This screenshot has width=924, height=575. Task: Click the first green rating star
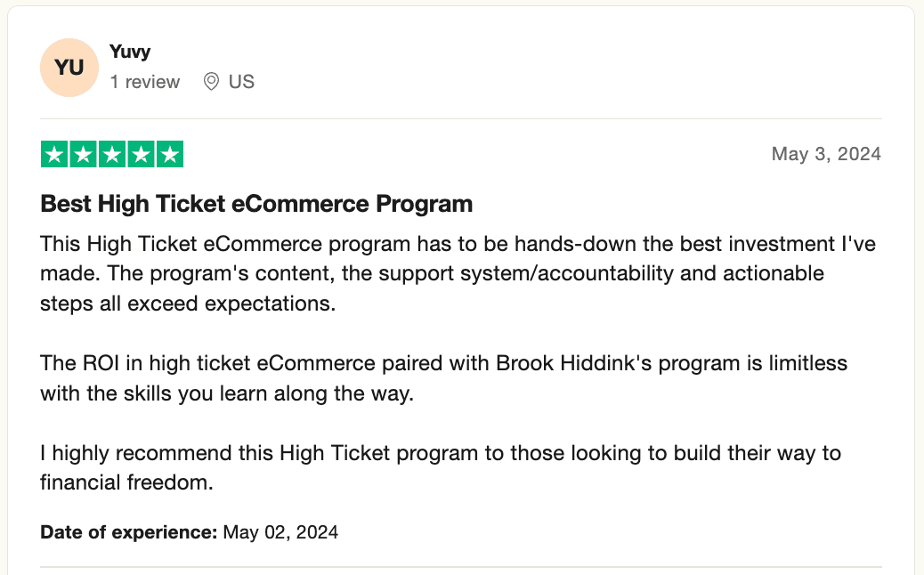click(x=55, y=155)
